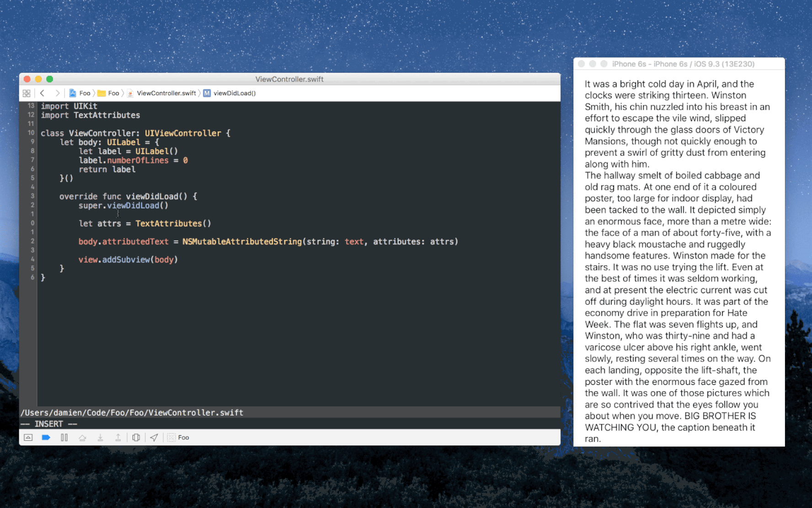Click gutter line number 13 beside import UIKit
Viewport: 812px width, 508px height.
[x=31, y=106]
